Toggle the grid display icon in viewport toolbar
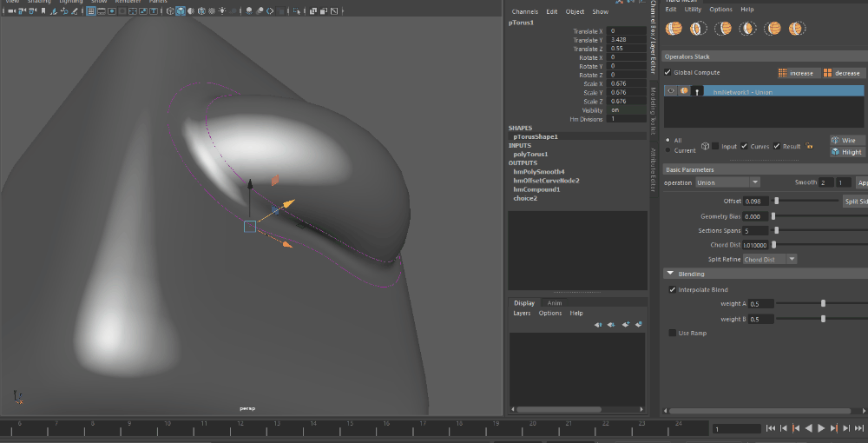 [x=91, y=10]
